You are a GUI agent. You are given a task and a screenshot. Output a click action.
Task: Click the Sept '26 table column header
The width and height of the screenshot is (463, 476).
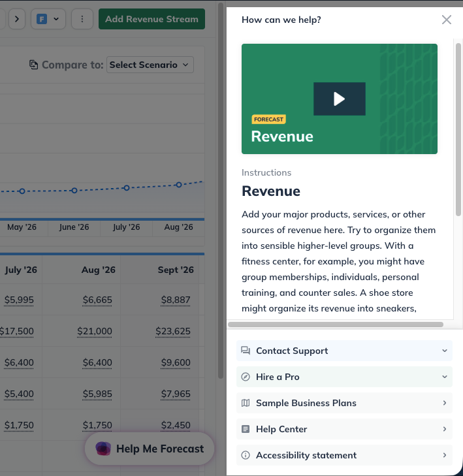tap(176, 270)
